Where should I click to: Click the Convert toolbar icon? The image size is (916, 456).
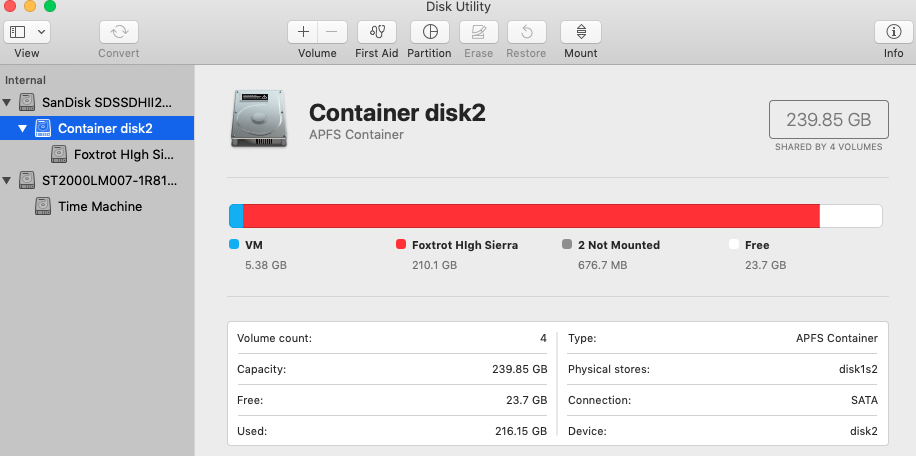pyautogui.click(x=119, y=32)
